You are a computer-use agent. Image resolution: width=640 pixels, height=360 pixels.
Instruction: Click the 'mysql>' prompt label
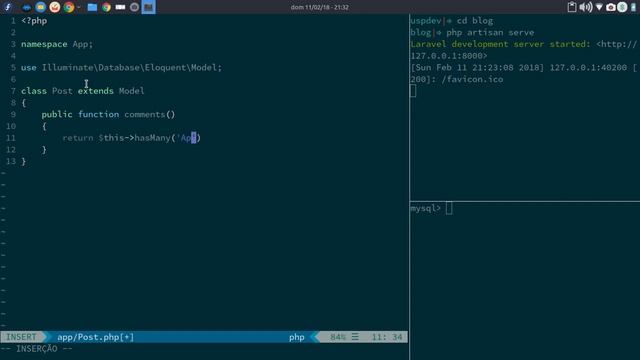tap(425, 209)
